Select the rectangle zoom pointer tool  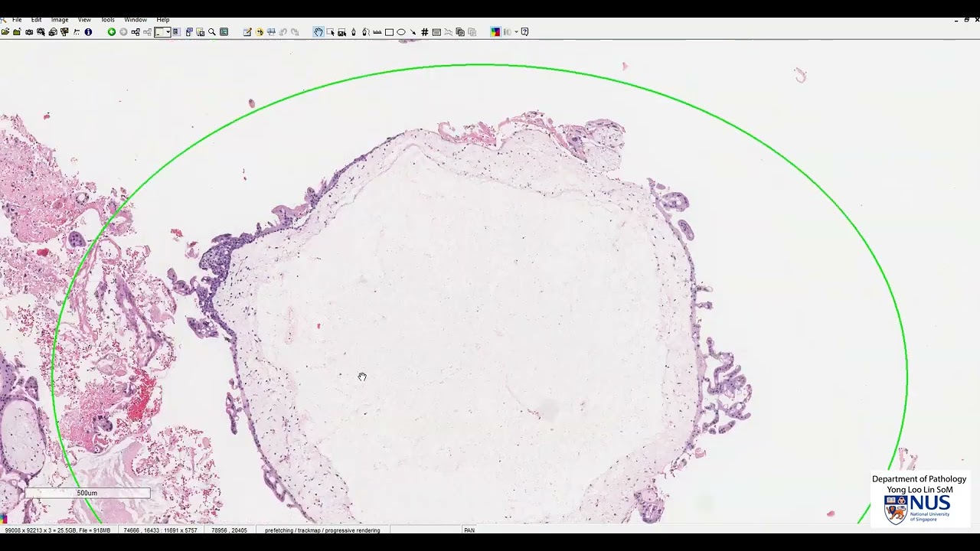click(330, 32)
